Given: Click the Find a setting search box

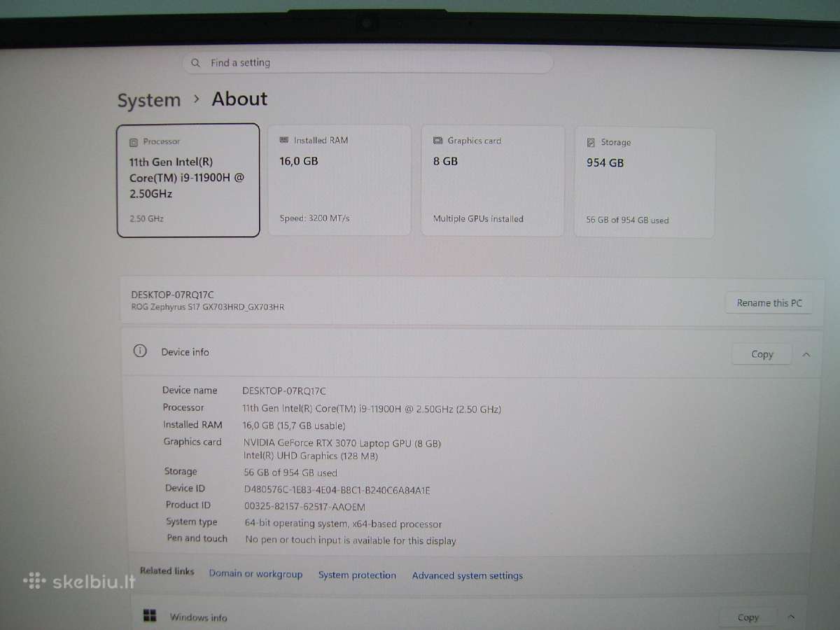Looking at the screenshot, I should pos(367,62).
